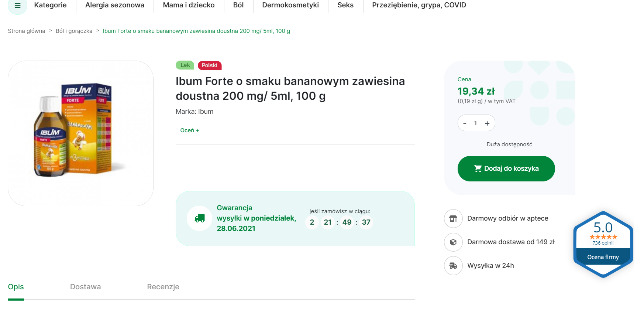Switch to the Dostawa tab
This screenshot has width=644, height=310.
click(x=85, y=287)
